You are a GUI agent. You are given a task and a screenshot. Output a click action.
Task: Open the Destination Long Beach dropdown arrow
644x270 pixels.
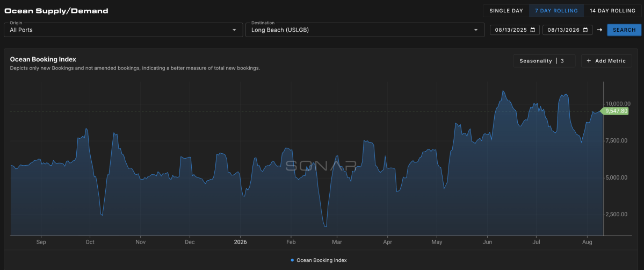[476, 30]
